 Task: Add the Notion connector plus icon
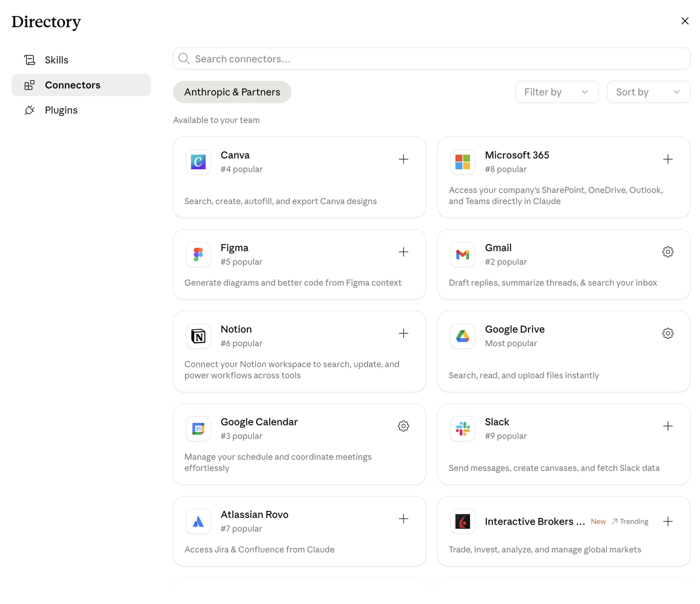[403, 334]
